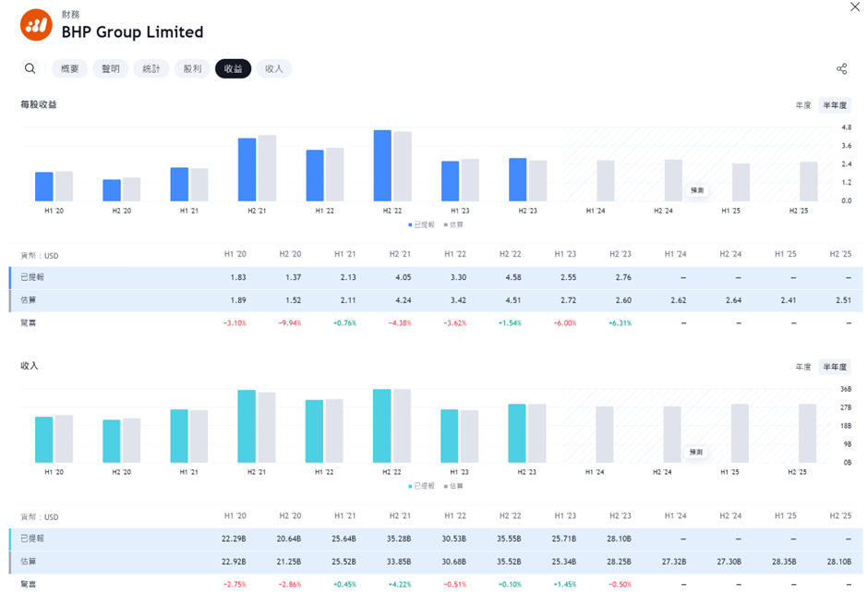Toggle 估算 legend under the 收入 chart

pyautogui.click(x=453, y=486)
